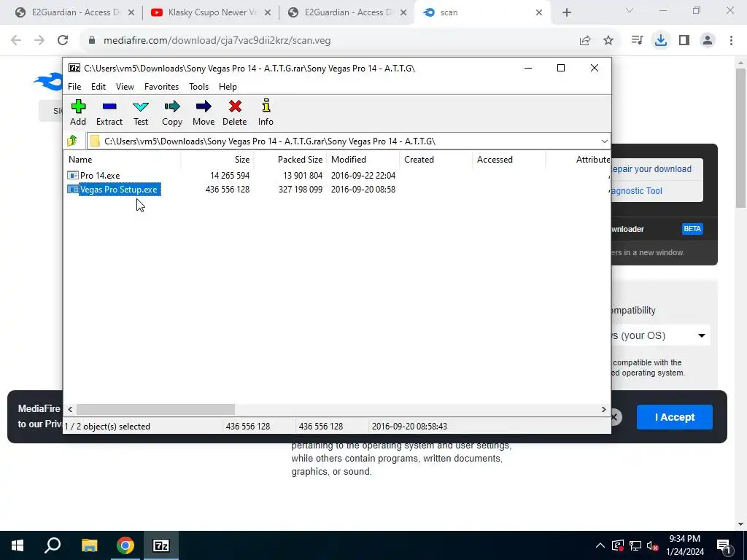Open the File menu in 7-Zip

74,87
